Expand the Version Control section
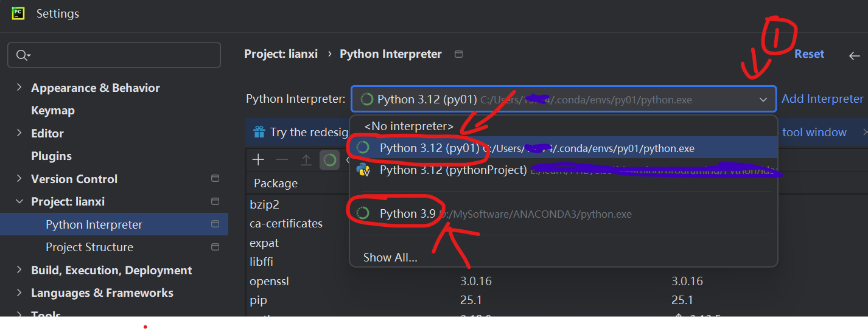Screen dimensions: 868x329 [x=19, y=179]
